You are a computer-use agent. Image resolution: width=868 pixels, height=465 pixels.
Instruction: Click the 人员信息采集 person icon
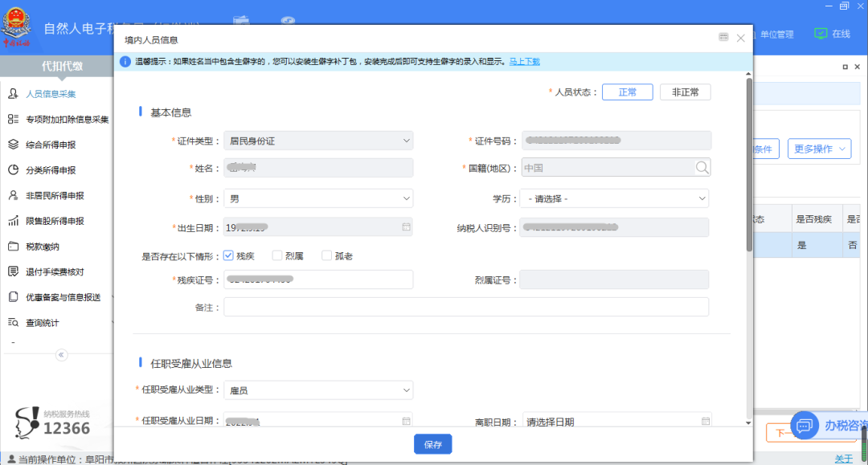click(14, 93)
